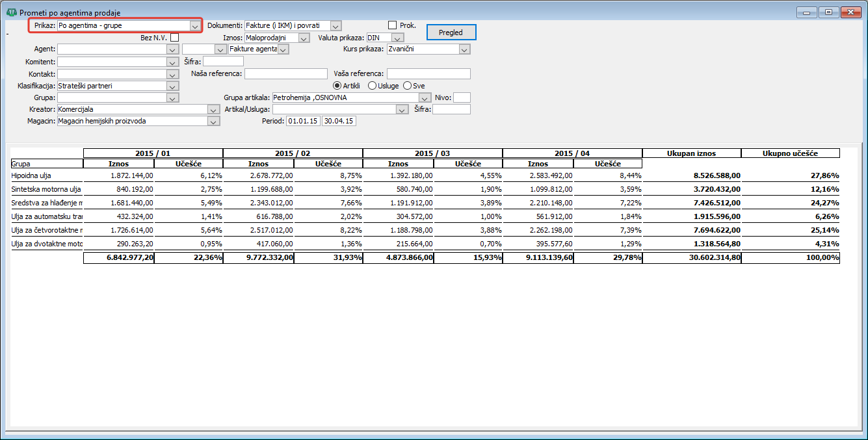This screenshot has height=440, width=868.
Task: Click the Pregled button
Action: tap(451, 32)
